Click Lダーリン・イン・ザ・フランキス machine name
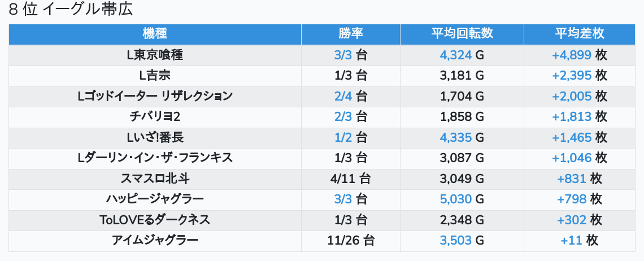The height and width of the screenshot is (261, 644). (x=155, y=158)
